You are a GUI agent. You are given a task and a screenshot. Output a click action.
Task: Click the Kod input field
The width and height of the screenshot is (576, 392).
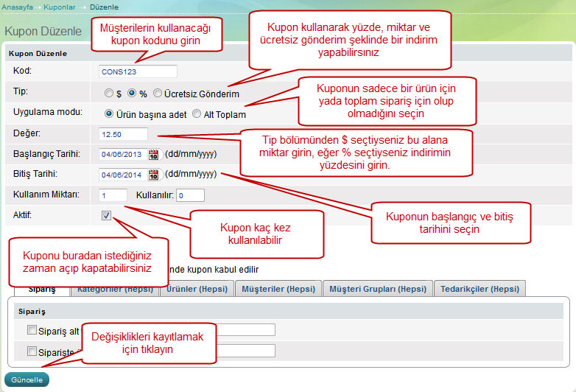[x=138, y=71]
